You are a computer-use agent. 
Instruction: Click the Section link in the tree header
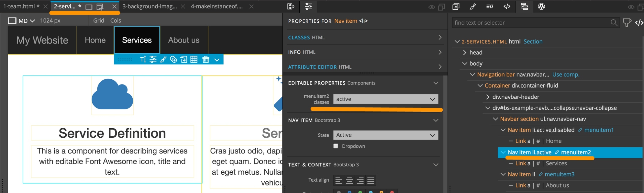pos(533,42)
